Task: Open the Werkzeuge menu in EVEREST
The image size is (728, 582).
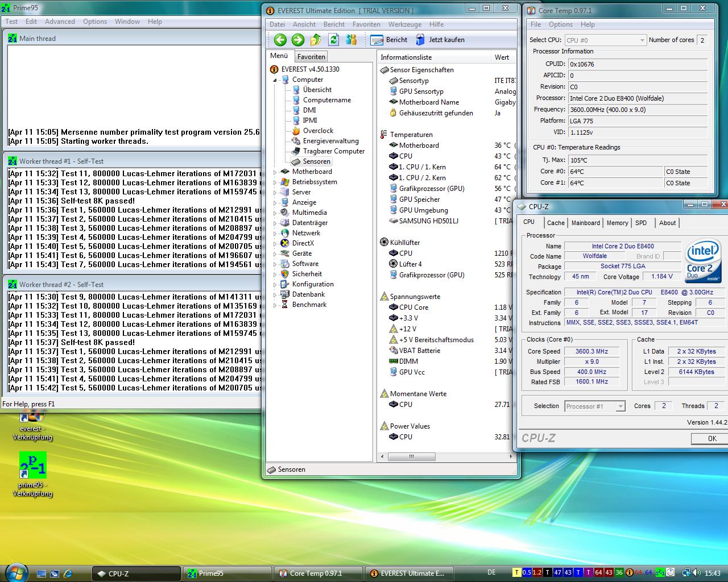Action: (405, 24)
